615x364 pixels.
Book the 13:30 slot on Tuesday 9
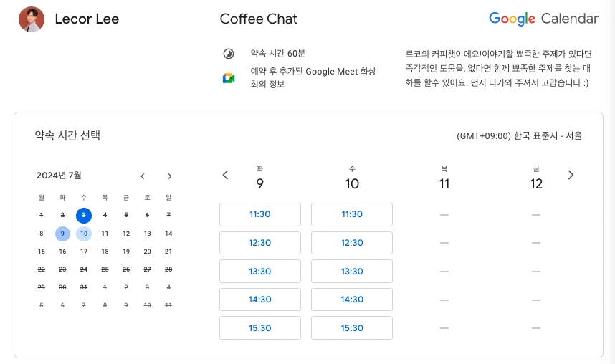tap(260, 271)
